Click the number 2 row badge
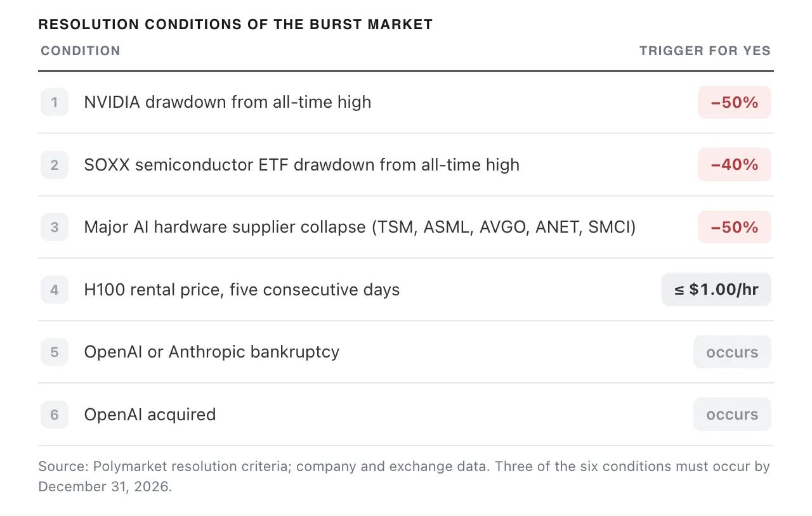The width and height of the screenshot is (812, 516). 55,165
